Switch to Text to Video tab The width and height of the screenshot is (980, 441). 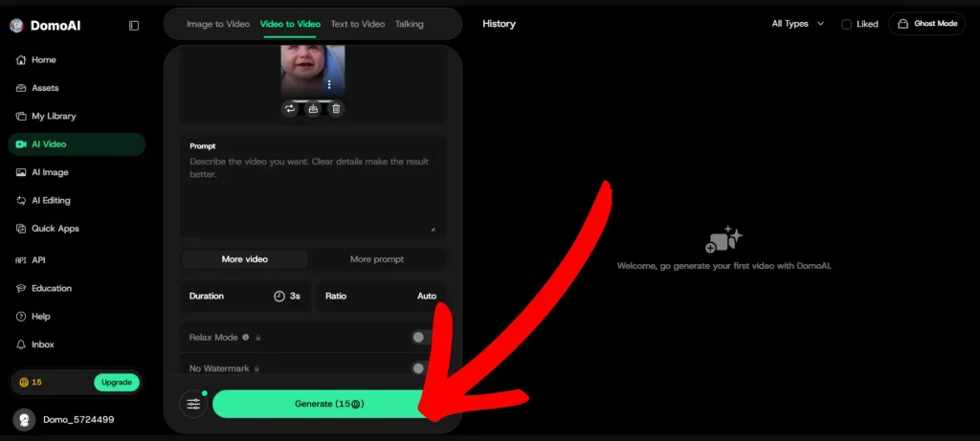(x=358, y=24)
